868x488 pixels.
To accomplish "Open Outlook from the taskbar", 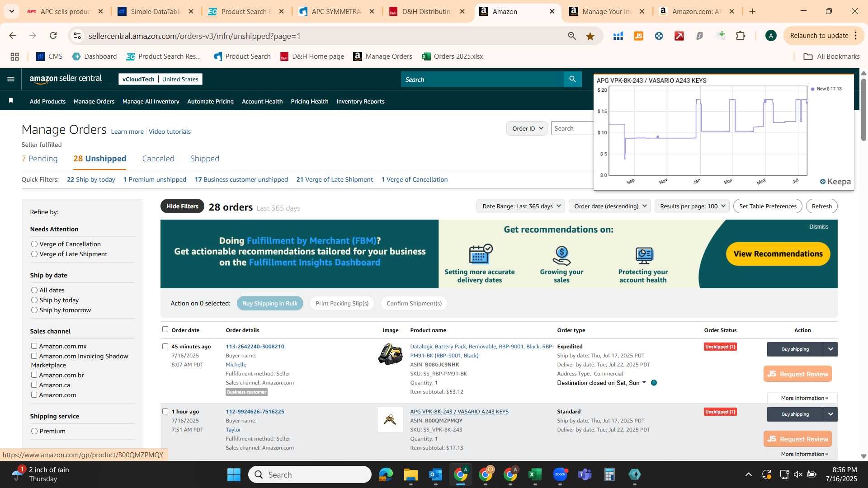I will [x=435, y=474].
